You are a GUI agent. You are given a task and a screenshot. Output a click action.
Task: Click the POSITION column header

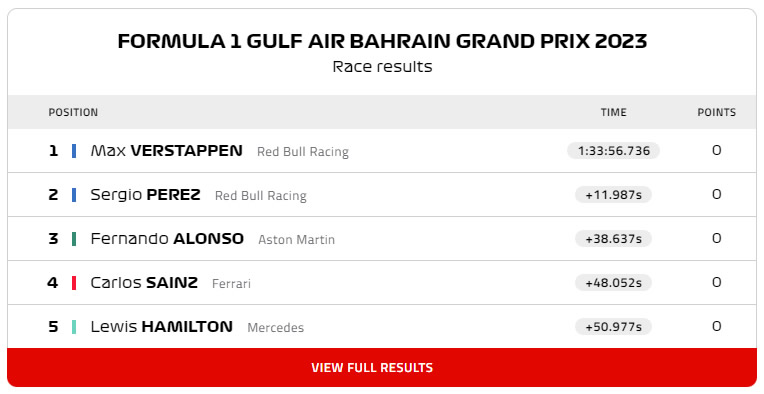(73, 113)
